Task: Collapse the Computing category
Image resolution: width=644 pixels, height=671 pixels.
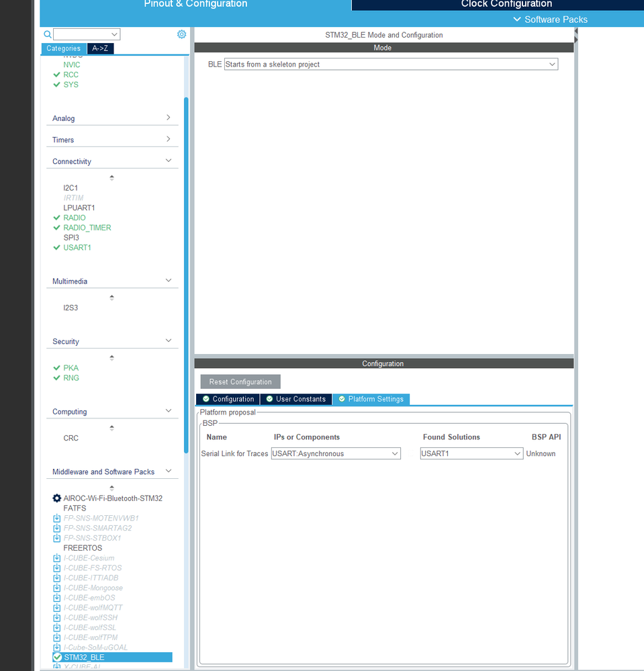Action: click(x=168, y=411)
